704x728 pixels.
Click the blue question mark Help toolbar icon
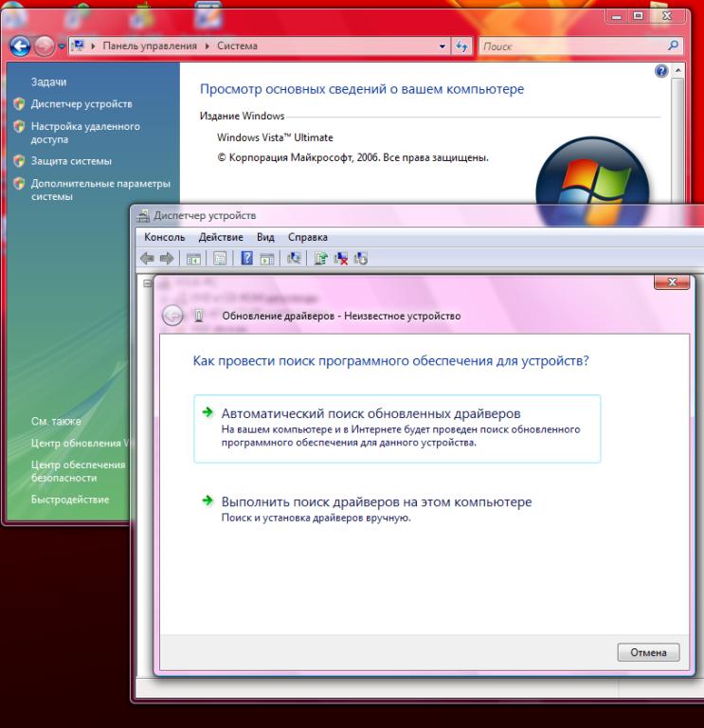tap(246, 258)
